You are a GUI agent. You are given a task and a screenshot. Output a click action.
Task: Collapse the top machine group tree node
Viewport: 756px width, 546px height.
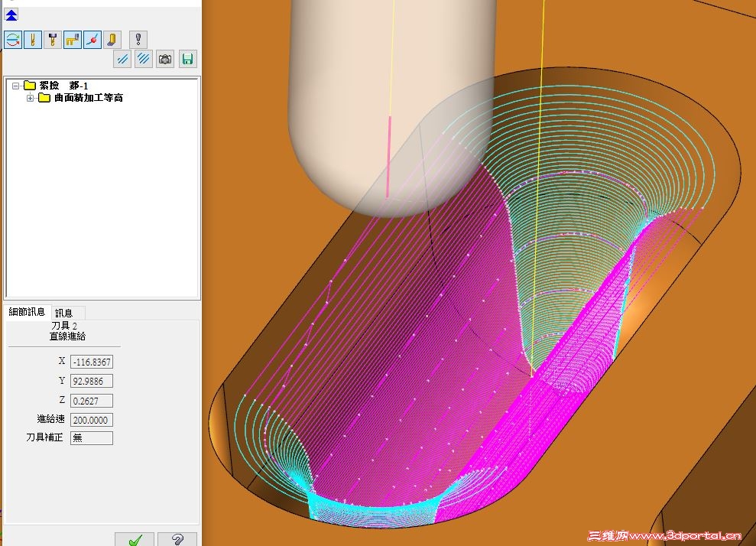pyautogui.click(x=16, y=86)
